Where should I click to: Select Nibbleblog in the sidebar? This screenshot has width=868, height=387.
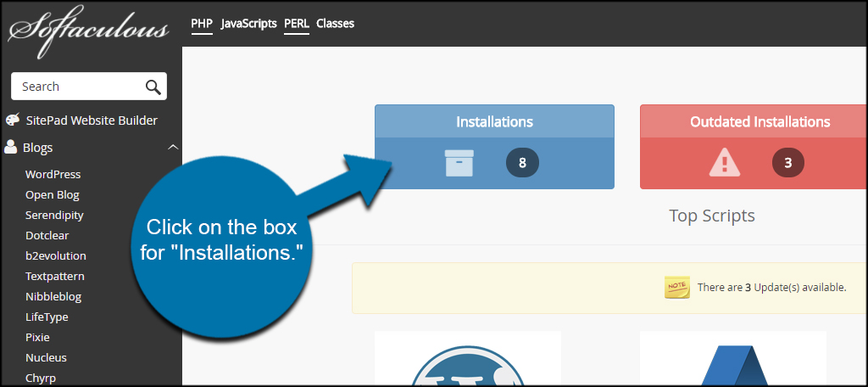(53, 297)
